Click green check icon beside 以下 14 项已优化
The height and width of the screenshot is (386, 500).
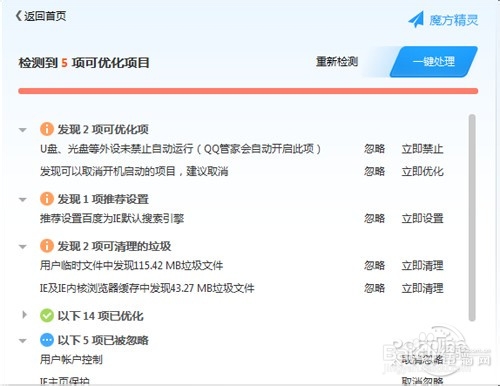click(x=47, y=315)
